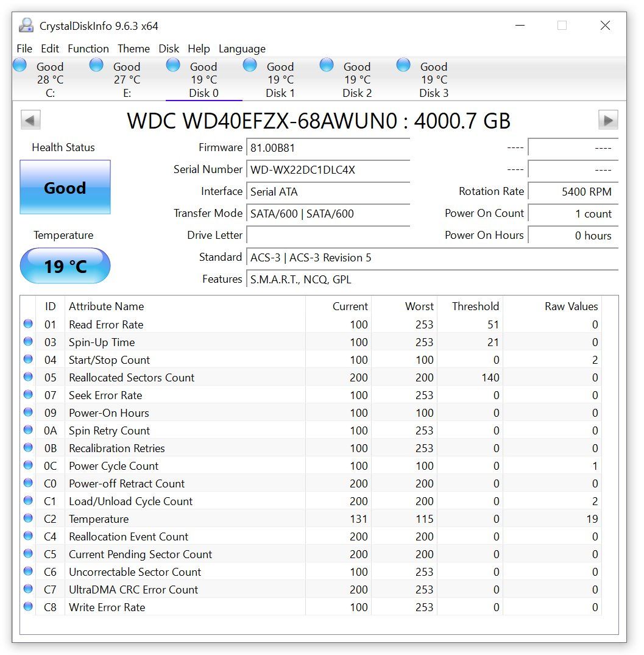Click the Rotation Rate value 5400 RPM
Image resolution: width=644 pixels, height=655 pixels.
click(573, 192)
